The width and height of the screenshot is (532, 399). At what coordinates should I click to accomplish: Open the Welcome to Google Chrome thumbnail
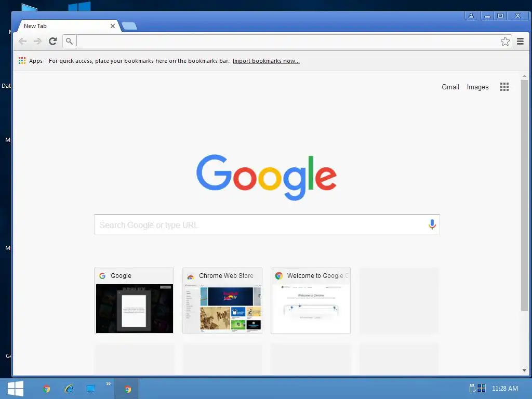coord(311,301)
